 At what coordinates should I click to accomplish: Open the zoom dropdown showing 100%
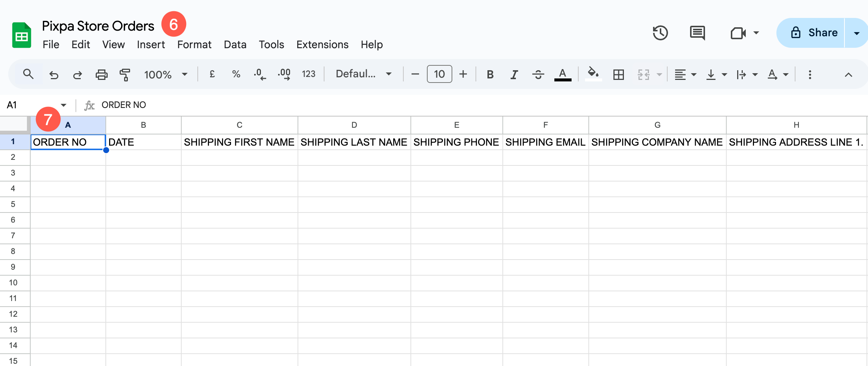click(166, 75)
